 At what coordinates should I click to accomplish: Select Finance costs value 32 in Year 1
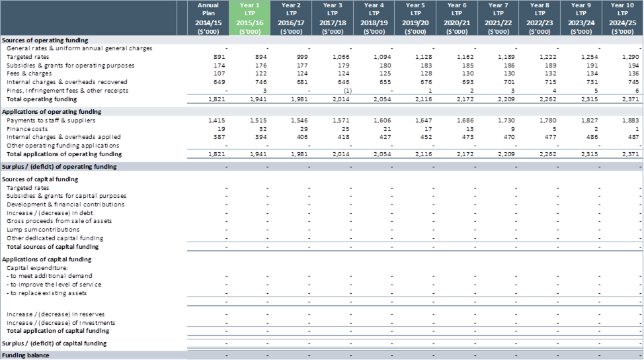click(x=262, y=129)
